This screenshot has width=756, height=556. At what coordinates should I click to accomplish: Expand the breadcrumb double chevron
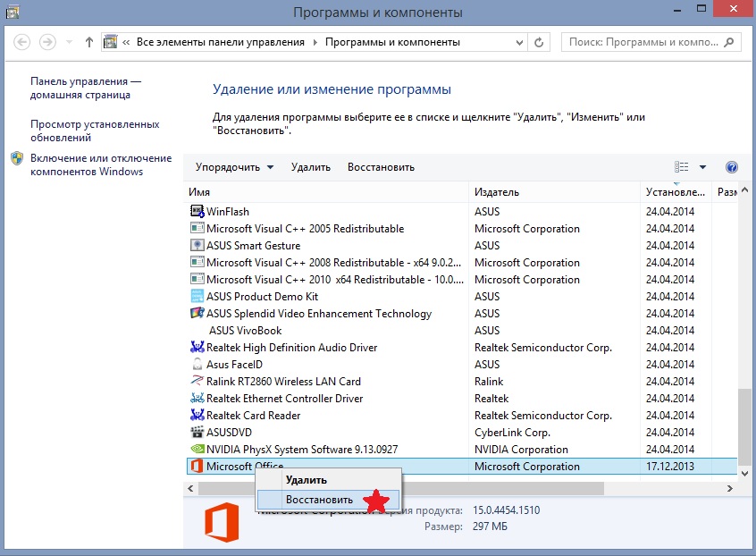click(x=126, y=42)
